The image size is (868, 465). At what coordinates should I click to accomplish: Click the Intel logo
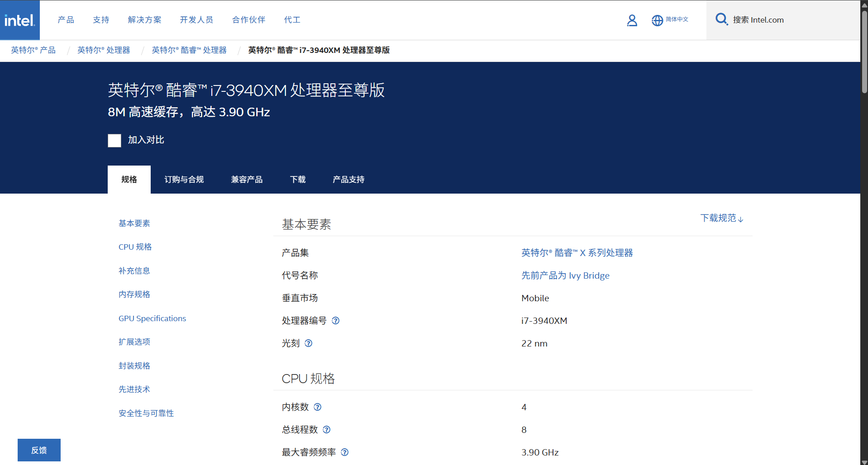tap(19, 20)
